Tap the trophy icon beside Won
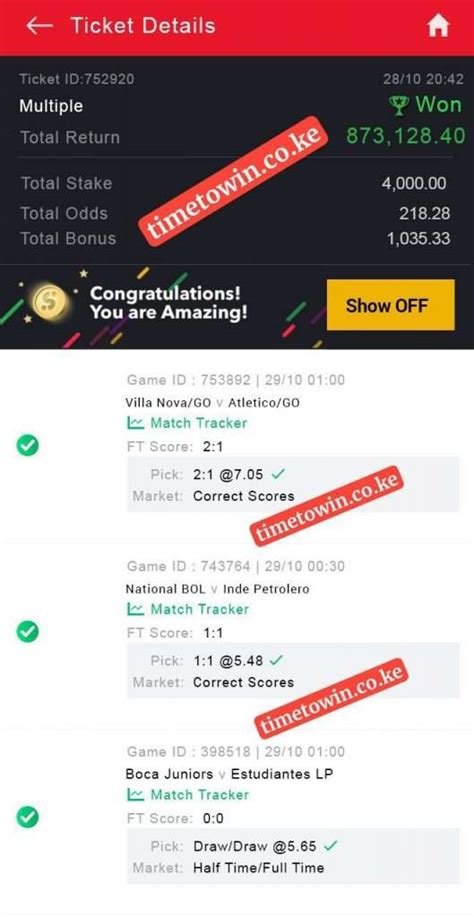Viewport: 474px width, 917px height. click(399, 106)
